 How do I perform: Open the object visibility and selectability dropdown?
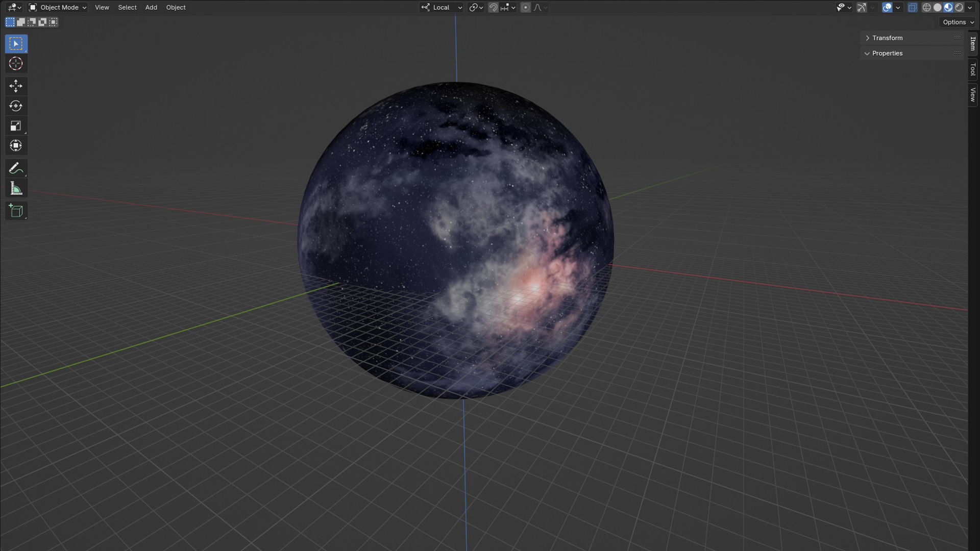tap(844, 7)
